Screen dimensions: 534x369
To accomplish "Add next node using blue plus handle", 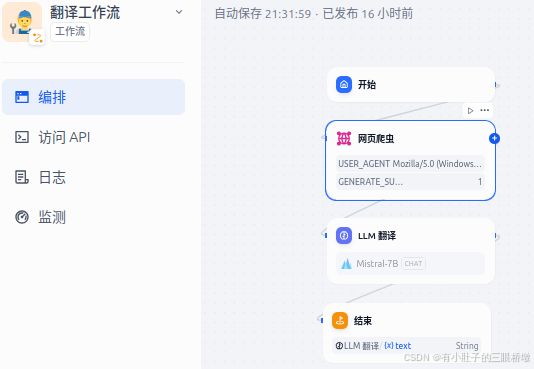I will pos(494,139).
